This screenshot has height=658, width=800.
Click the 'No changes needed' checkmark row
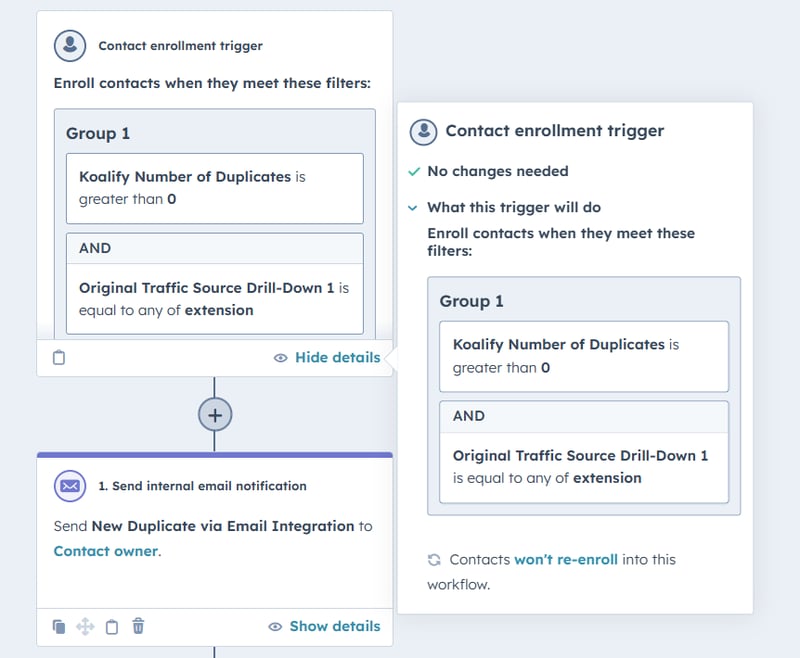click(497, 171)
